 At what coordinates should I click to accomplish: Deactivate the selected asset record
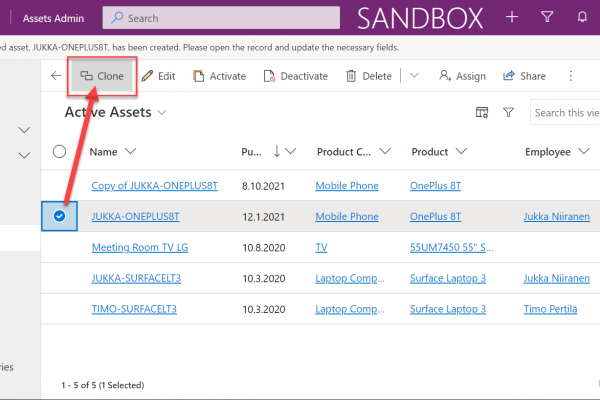[x=295, y=76]
